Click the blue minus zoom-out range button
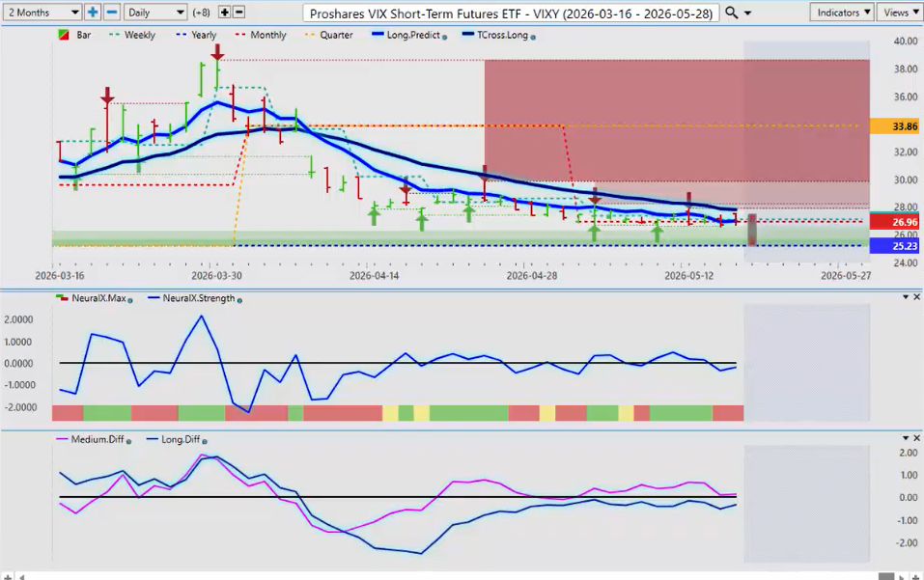This screenshot has width=924, height=580. [x=112, y=13]
